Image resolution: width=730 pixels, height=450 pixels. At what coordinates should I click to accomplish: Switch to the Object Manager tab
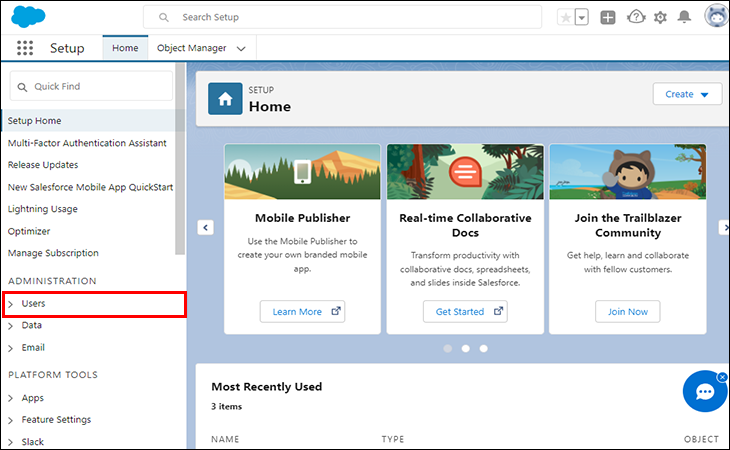tap(191, 48)
